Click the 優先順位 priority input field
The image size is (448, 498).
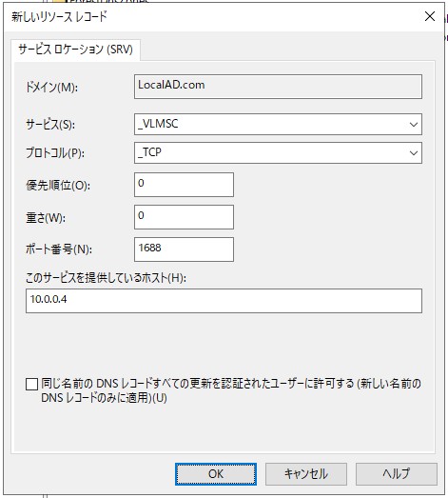tap(184, 185)
